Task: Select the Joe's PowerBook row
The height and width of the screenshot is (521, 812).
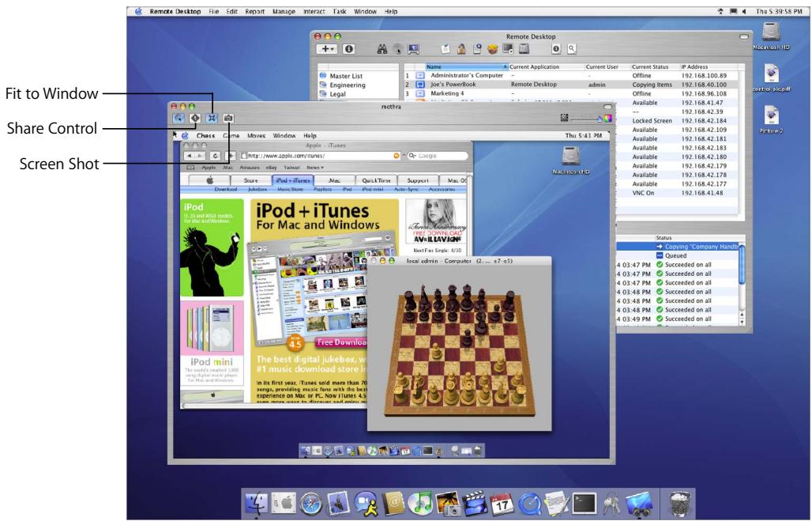Action: [570, 85]
